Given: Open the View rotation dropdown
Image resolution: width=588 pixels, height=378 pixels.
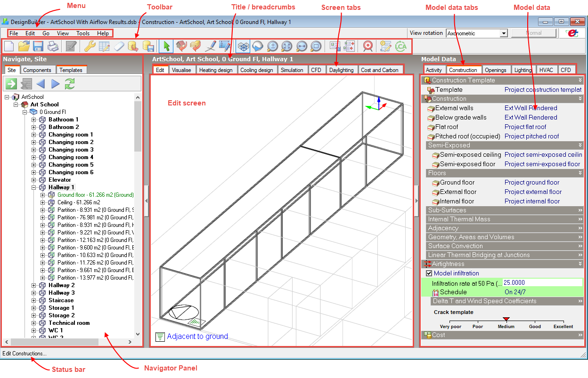Looking at the screenshot, I should point(504,33).
